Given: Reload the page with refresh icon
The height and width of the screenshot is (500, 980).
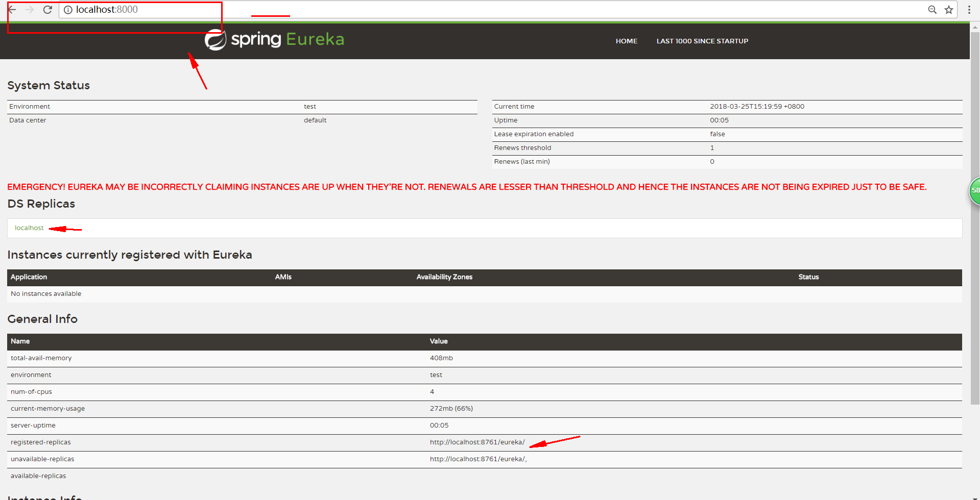Looking at the screenshot, I should [47, 10].
